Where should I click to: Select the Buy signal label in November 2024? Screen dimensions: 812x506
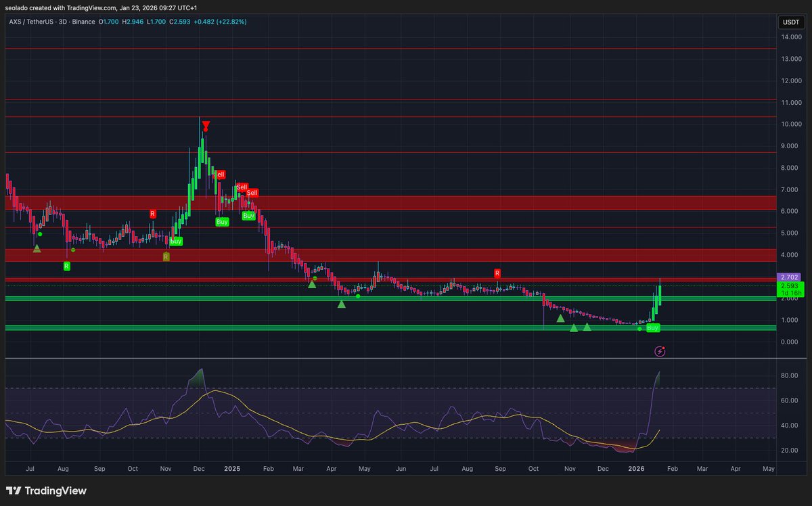click(176, 241)
